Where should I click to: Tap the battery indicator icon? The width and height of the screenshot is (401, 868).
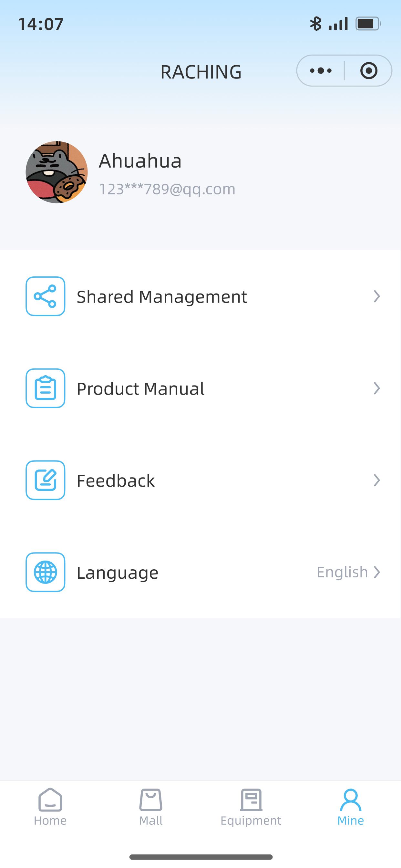click(368, 24)
